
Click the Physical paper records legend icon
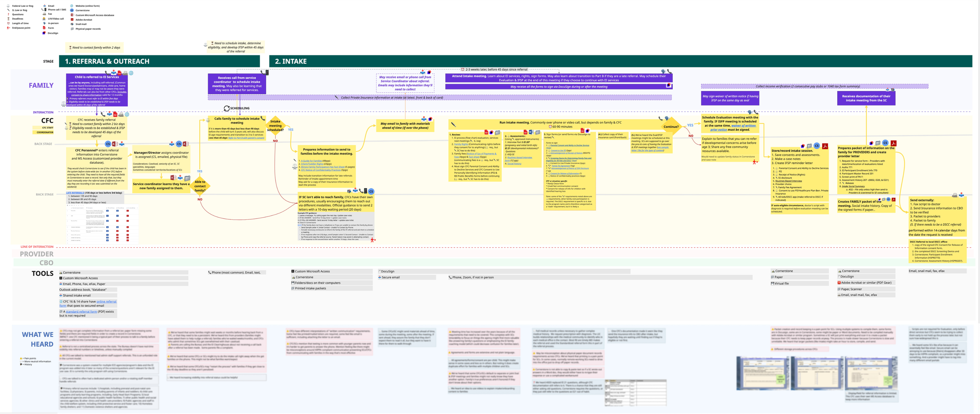click(72, 29)
